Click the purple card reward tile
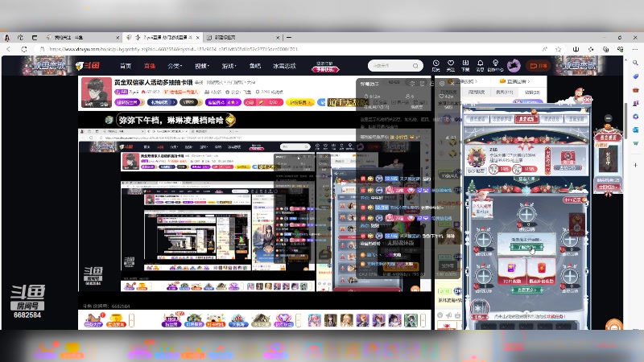The height and width of the screenshot is (362, 644). click(512, 272)
